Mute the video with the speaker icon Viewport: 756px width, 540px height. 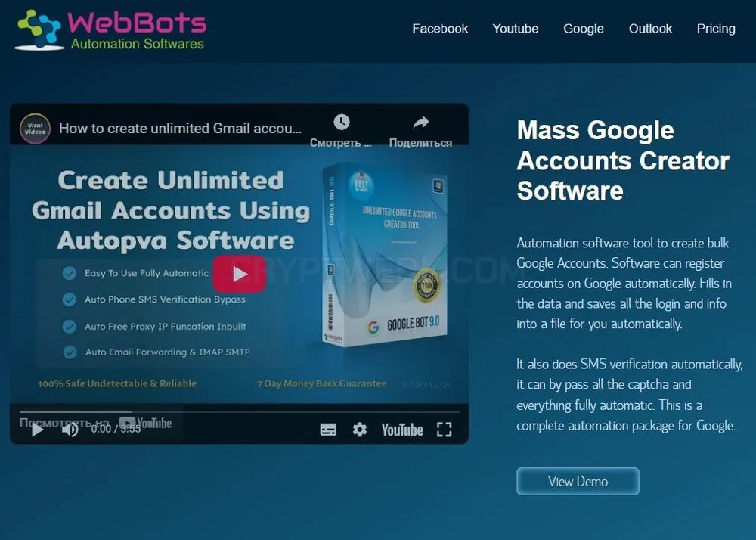coord(70,429)
